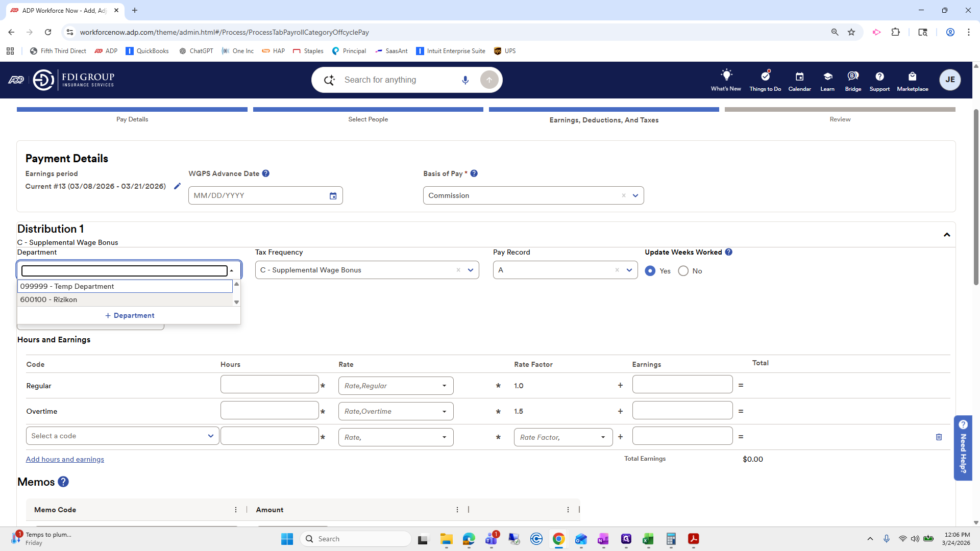Open the Marketplace bag icon
Screen dimensions: 980x551
point(912,77)
